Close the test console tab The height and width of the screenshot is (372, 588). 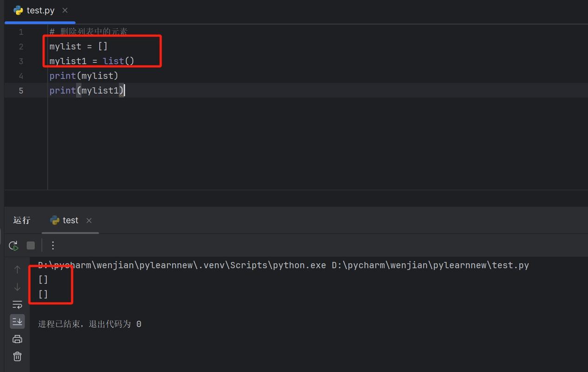click(89, 220)
